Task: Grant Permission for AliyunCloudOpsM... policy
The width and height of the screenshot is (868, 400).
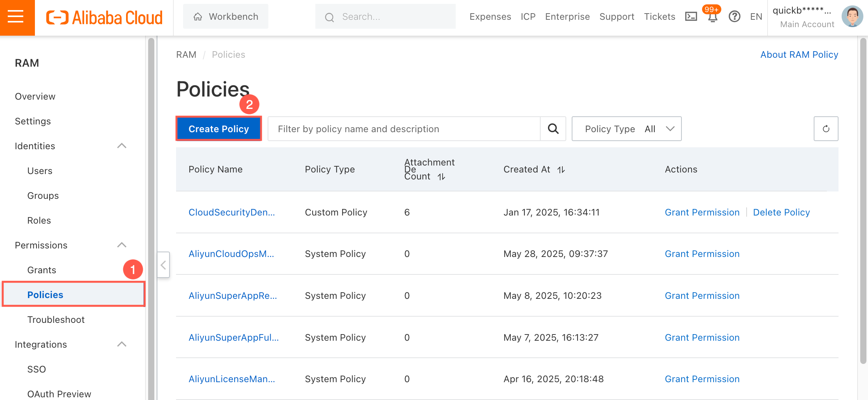Action: 702,254
